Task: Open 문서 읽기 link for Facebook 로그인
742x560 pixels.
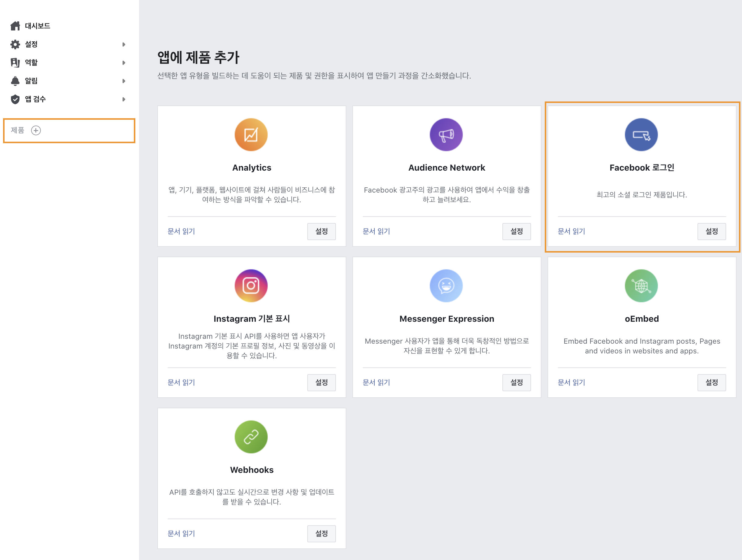Action: (571, 231)
